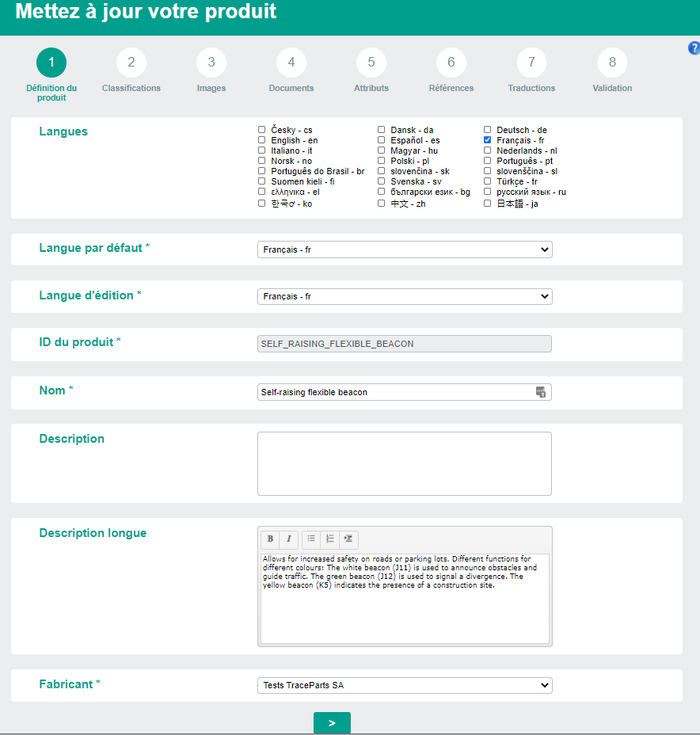
Task: Open the Fabricant manufacturer dropdown
Action: click(405, 685)
